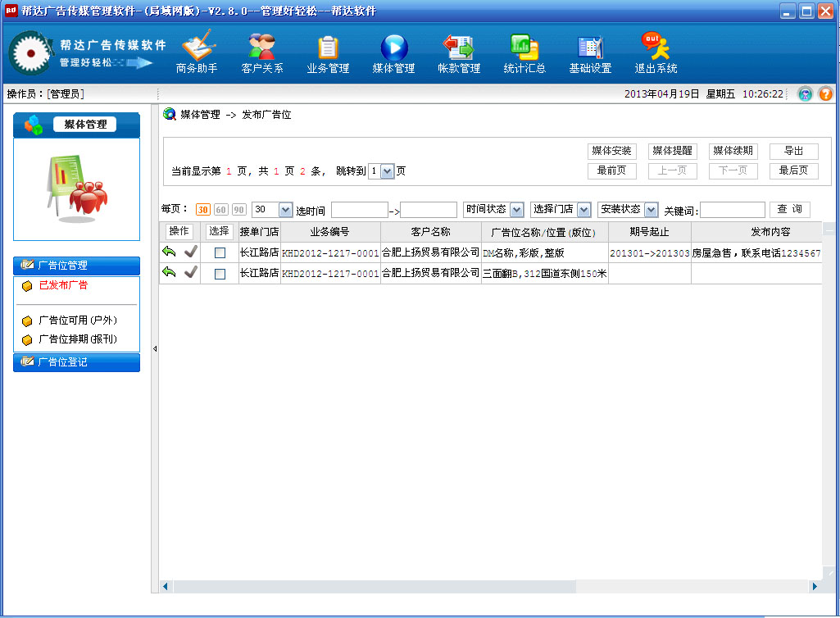Open per-page count dropdown showing 30

tap(285, 210)
